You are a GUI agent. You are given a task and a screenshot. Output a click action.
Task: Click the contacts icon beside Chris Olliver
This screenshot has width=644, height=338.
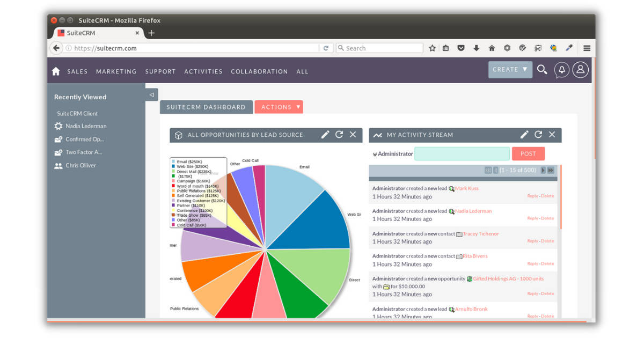[59, 165]
